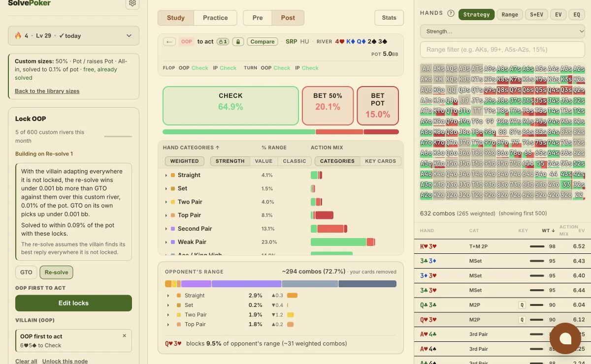Click the CHECK 64.9% action box
Screen dimensions: 591x364
230,106
